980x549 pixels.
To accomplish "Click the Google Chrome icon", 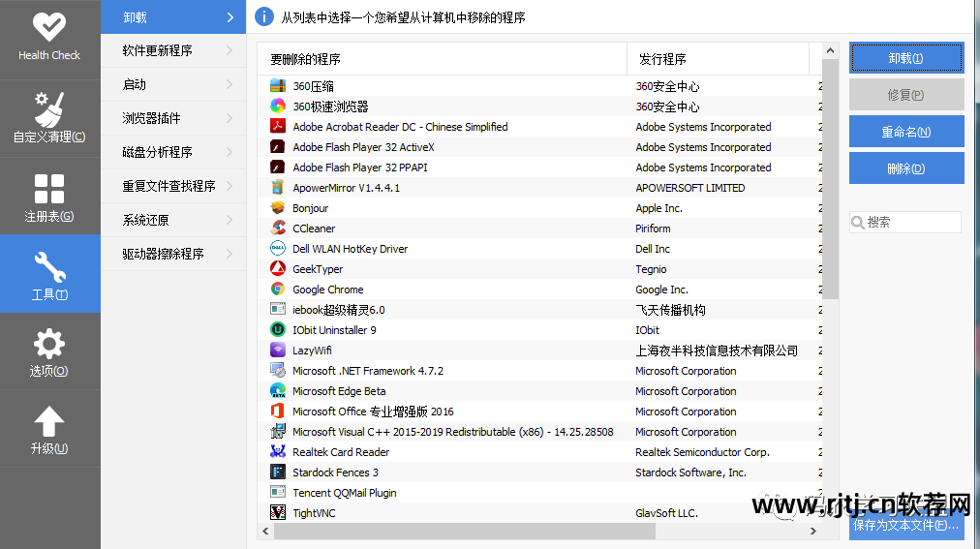I will click(x=278, y=290).
